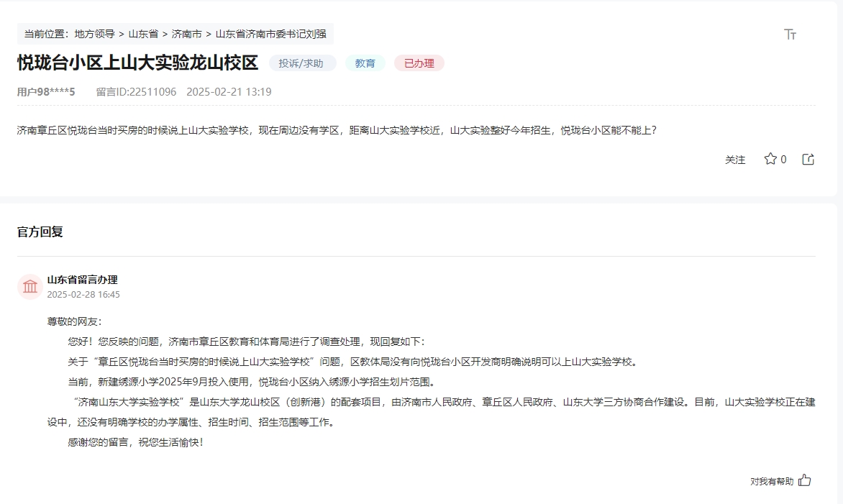The image size is (843, 504).
Task: Click the government building avatar icon
Action: click(30, 286)
